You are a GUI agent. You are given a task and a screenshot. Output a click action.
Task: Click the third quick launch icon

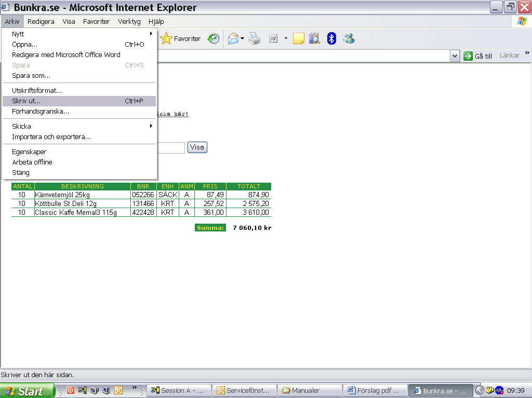(95, 390)
